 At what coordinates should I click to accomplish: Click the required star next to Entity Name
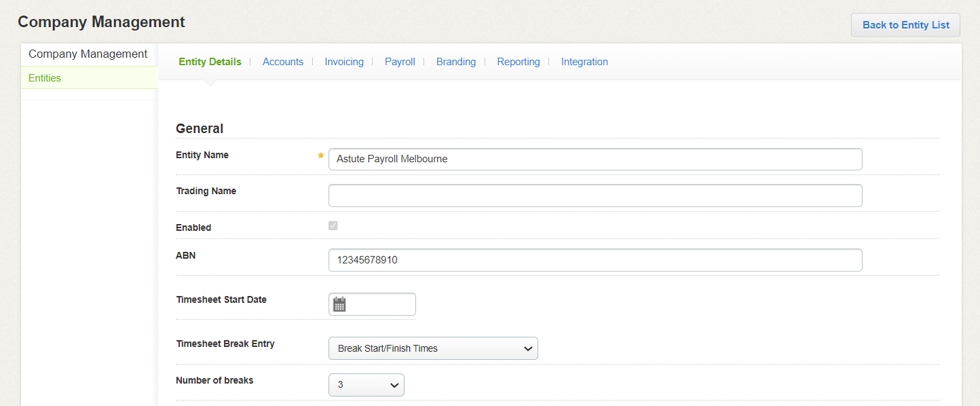[321, 155]
